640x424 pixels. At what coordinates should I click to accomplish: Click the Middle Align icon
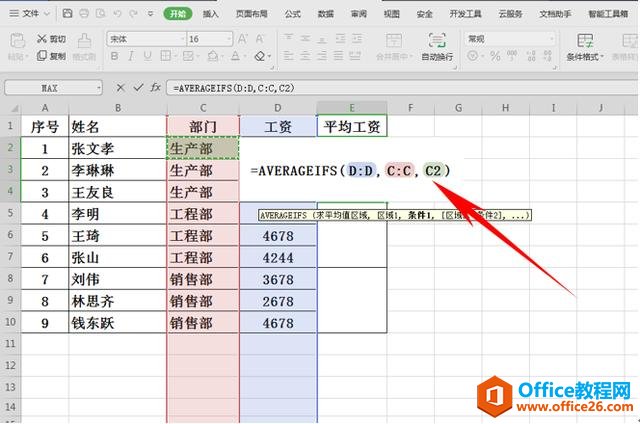pos(305,39)
